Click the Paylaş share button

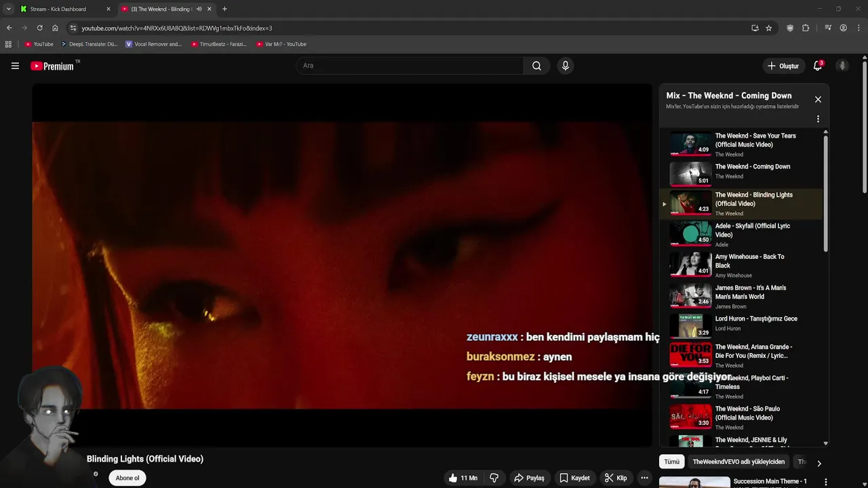pos(529,478)
